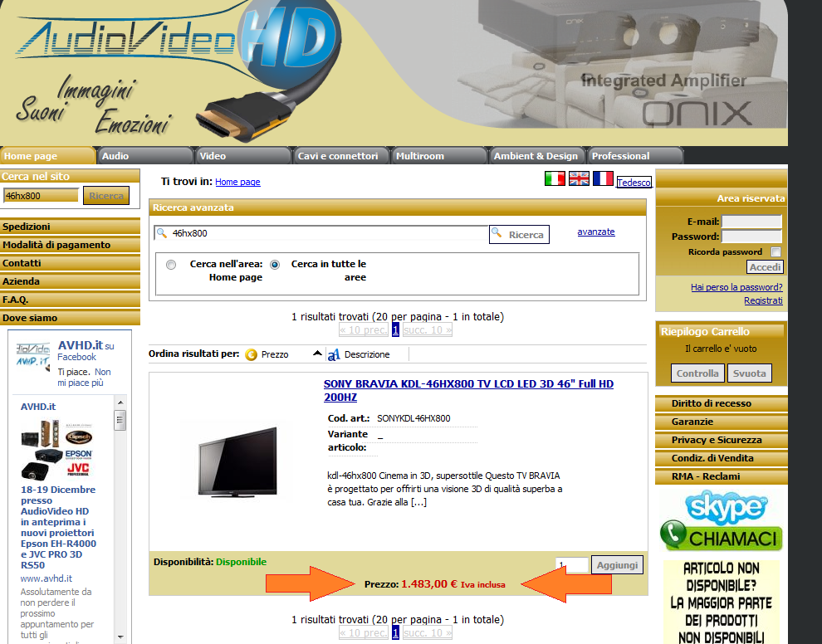Select the Cerca nell'area Home page radio
822x644 pixels.
point(171,265)
